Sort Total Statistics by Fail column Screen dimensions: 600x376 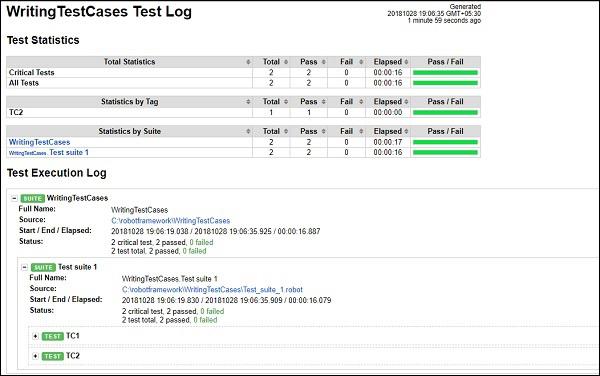[x=361, y=62]
